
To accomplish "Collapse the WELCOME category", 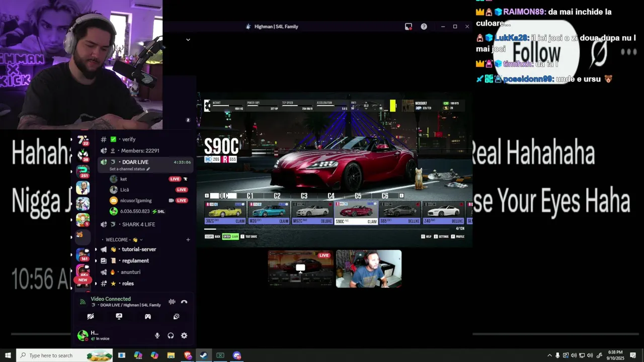I will (x=122, y=240).
